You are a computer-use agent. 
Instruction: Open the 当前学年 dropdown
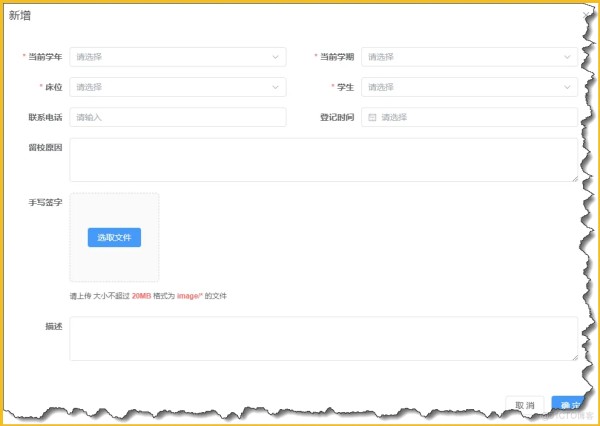point(178,57)
